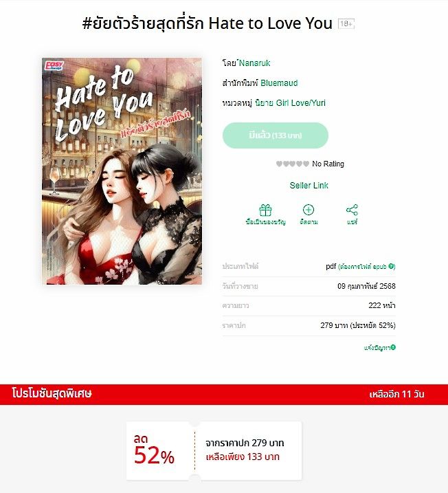Image resolution: width=448 pixels, height=493 pixels.
Task: Open the Nanaruk author link
Action: click(x=254, y=63)
